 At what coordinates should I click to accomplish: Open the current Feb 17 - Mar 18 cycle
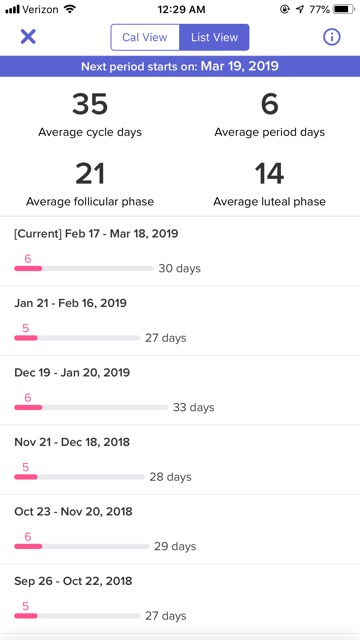[180, 251]
